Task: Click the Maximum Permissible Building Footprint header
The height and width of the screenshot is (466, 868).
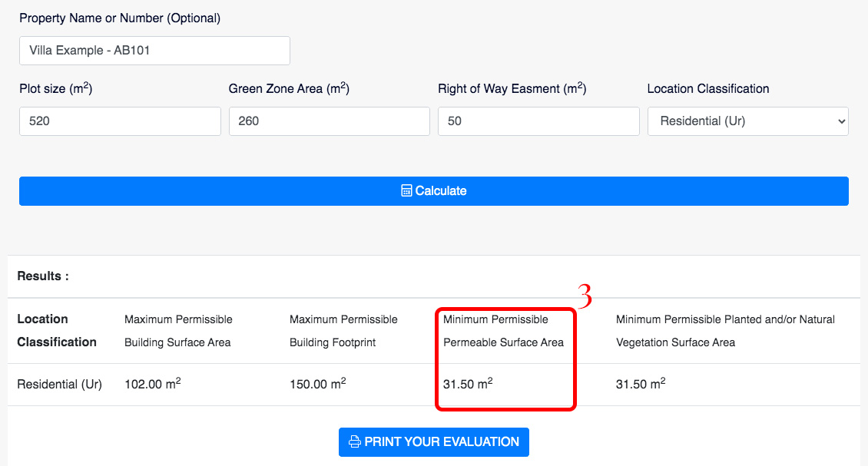Action: coord(343,331)
